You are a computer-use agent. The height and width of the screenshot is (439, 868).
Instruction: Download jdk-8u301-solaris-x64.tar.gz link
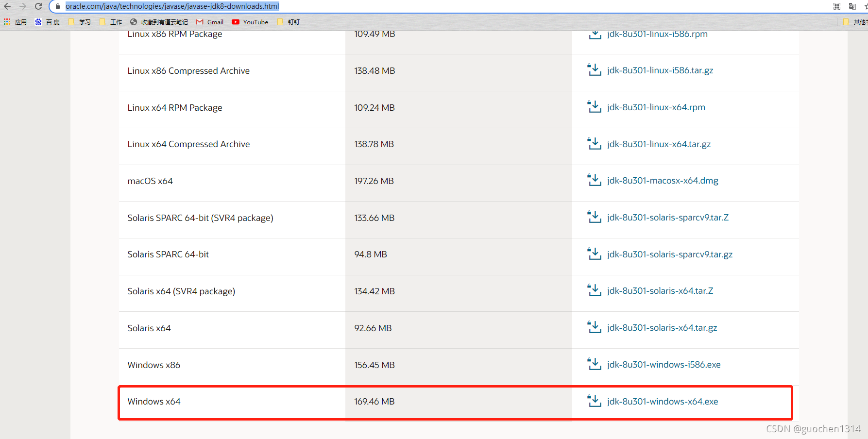click(x=662, y=328)
